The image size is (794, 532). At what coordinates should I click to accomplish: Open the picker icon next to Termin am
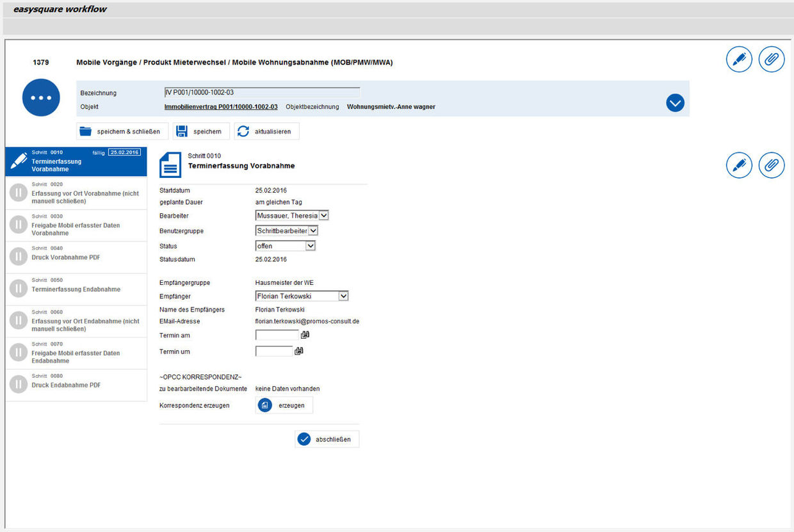click(305, 335)
